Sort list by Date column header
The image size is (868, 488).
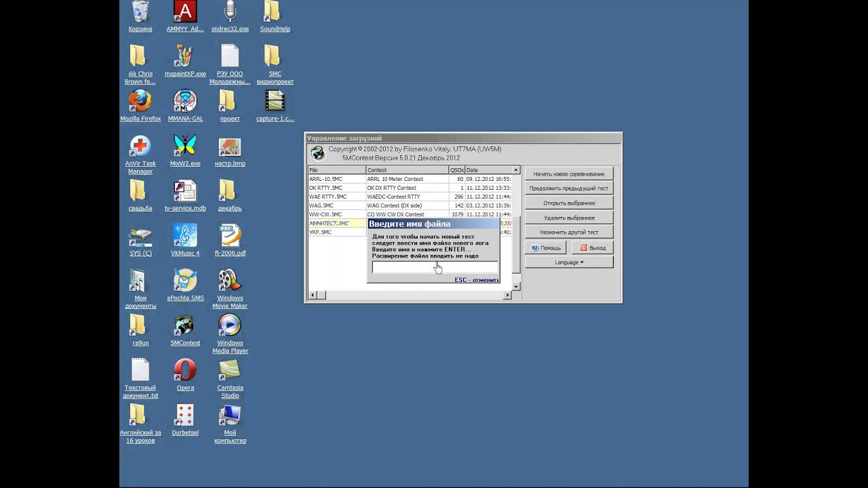click(488, 170)
